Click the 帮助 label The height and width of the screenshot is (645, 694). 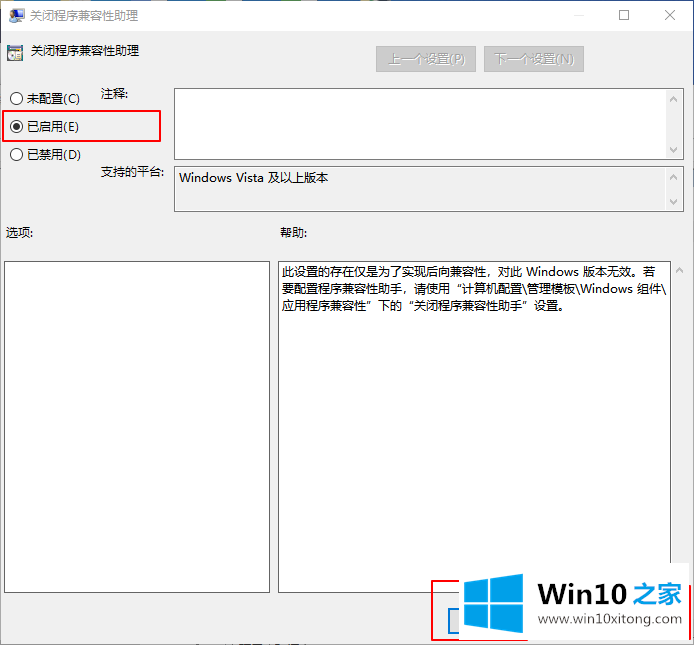coord(293,232)
